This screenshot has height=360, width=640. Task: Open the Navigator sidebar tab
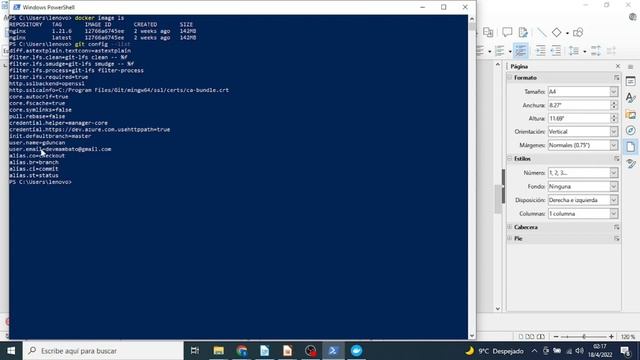click(631, 131)
